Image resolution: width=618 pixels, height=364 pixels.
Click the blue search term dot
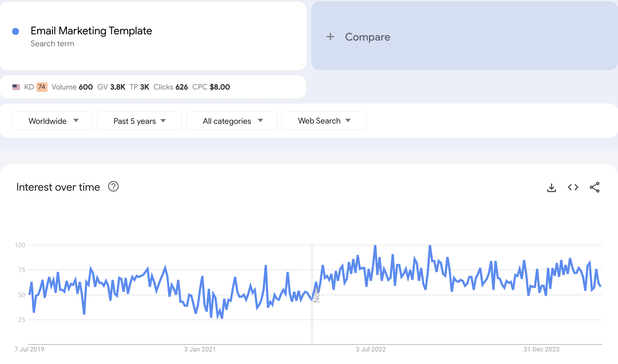point(16,31)
